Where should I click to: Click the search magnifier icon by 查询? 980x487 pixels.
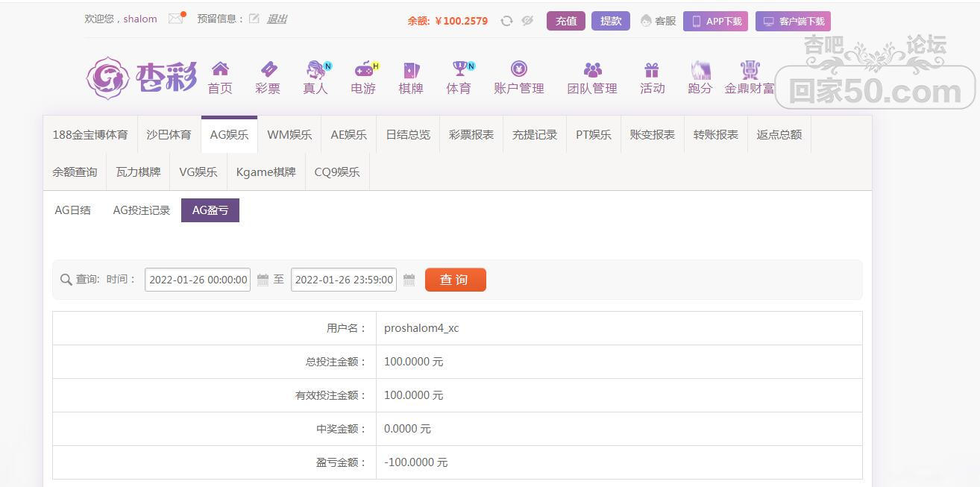coord(66,280)
